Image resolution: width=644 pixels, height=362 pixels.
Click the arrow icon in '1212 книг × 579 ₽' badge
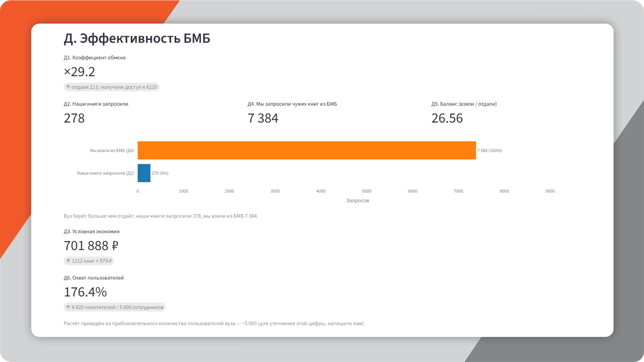(68, 261)
